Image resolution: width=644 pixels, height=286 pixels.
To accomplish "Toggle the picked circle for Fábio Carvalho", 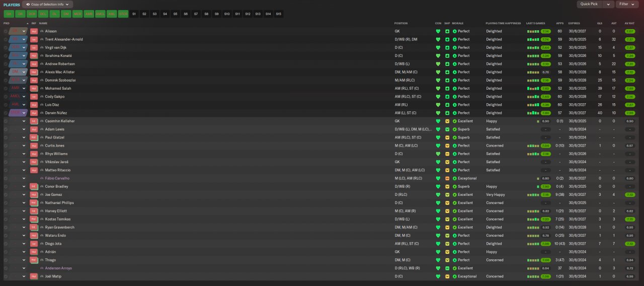I will pyautogui.click(x=6, y=178).
